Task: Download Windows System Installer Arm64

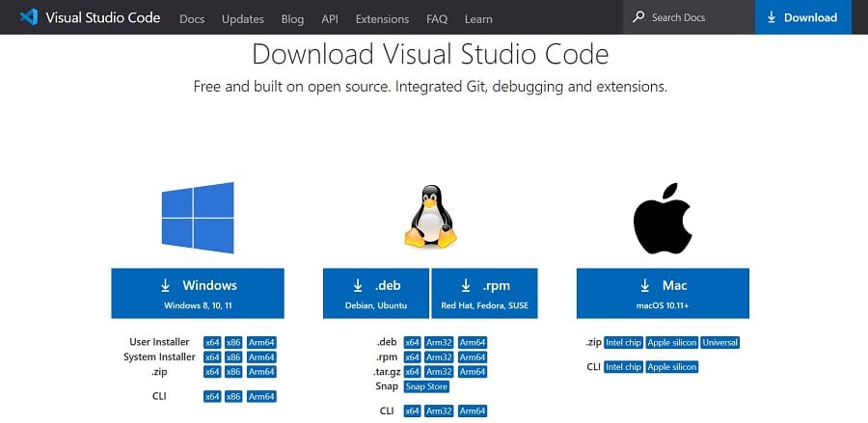Action: click(261, 357)
